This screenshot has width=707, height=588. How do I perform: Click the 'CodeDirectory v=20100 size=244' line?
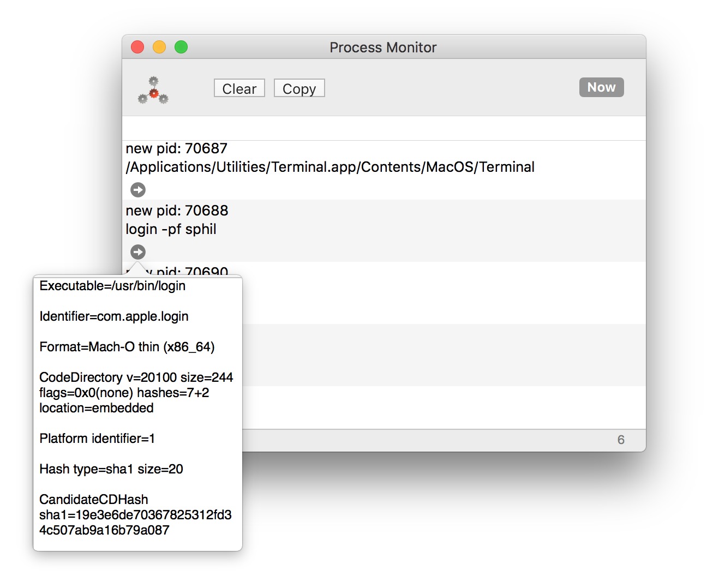(136, 377)
